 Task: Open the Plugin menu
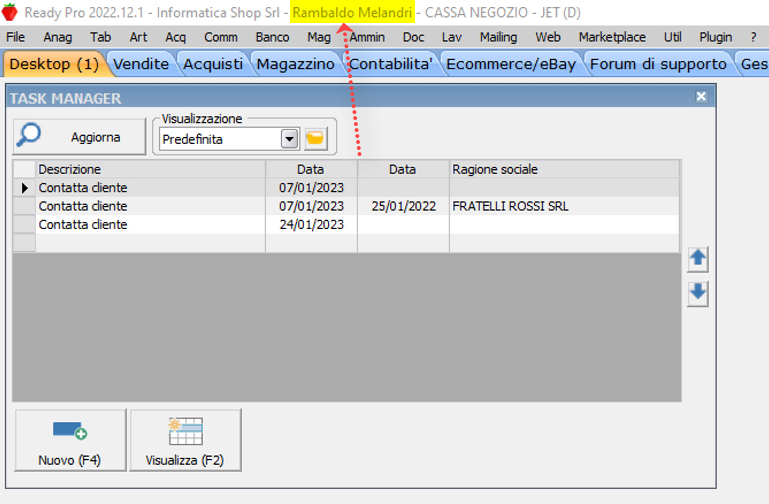(715, 37)
